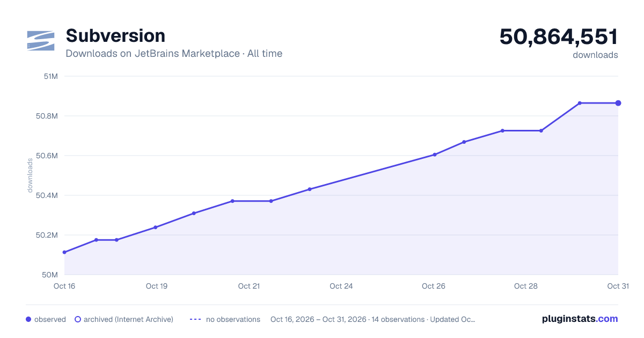The height and width of the screenshot is (338, 644).
Task: Click the Subversion chart title
Action: [x=115, y=35]
